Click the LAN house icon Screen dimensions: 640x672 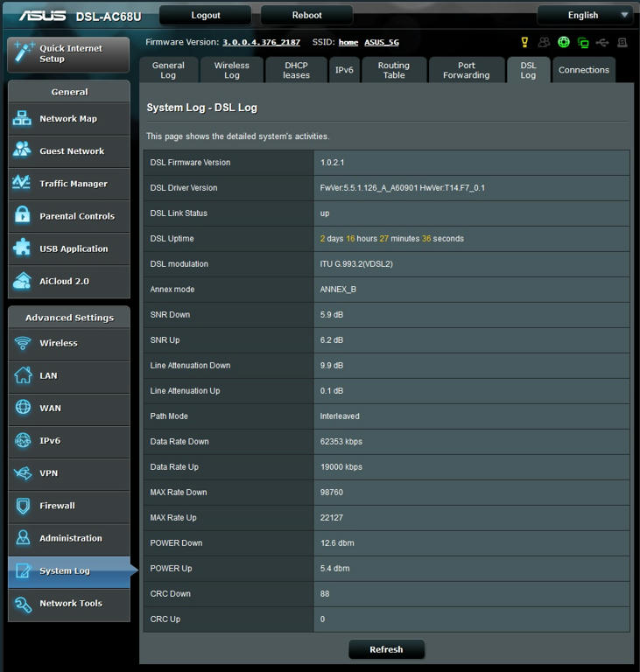tap(23, 375)
